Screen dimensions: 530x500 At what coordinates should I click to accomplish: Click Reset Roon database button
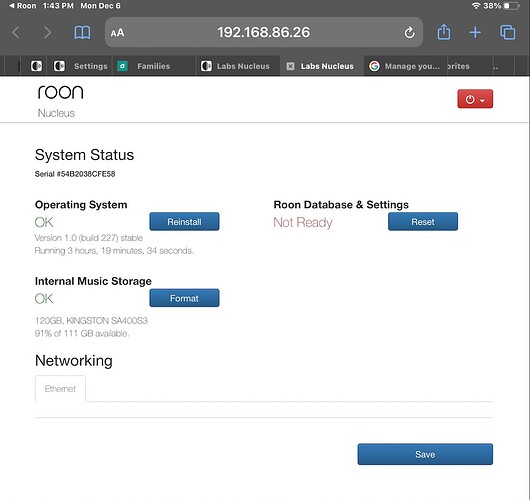[x=423, y=222]
